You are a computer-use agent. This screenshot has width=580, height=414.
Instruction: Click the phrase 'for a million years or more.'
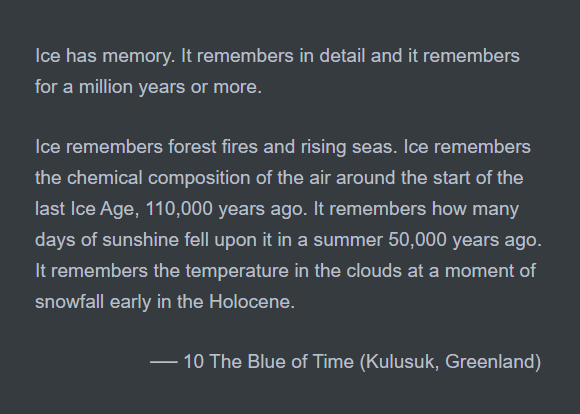tap(148, 87)
